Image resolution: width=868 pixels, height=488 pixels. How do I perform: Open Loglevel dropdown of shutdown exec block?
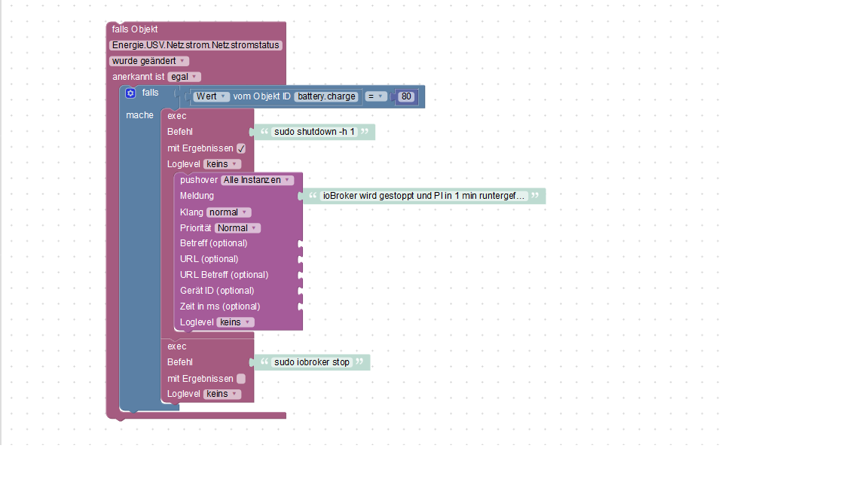point(222,163)
